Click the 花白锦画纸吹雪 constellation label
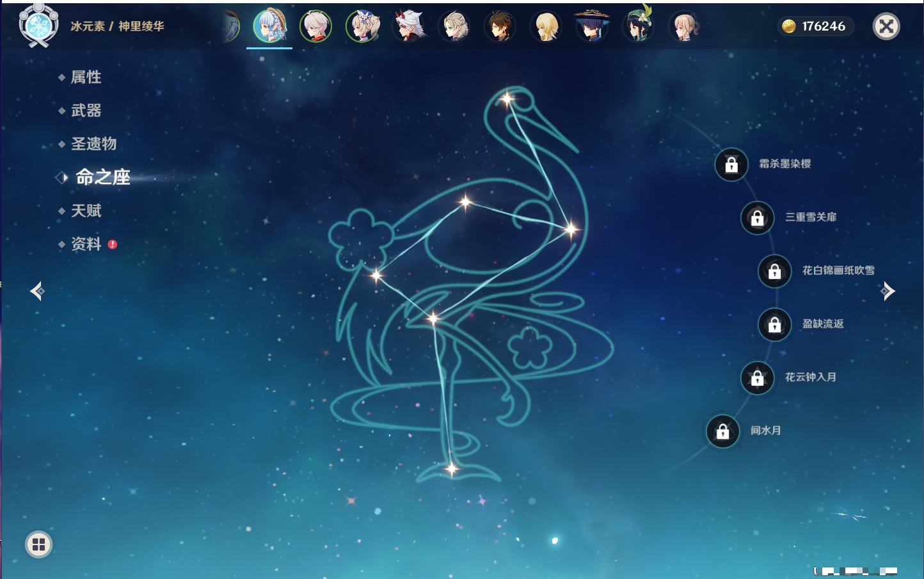The width and height of the screenshot is (924, 579). click(x=838, y=271)
